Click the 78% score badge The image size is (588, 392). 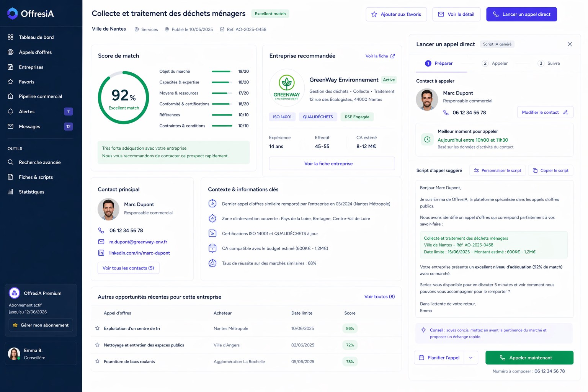pos(350,362)
